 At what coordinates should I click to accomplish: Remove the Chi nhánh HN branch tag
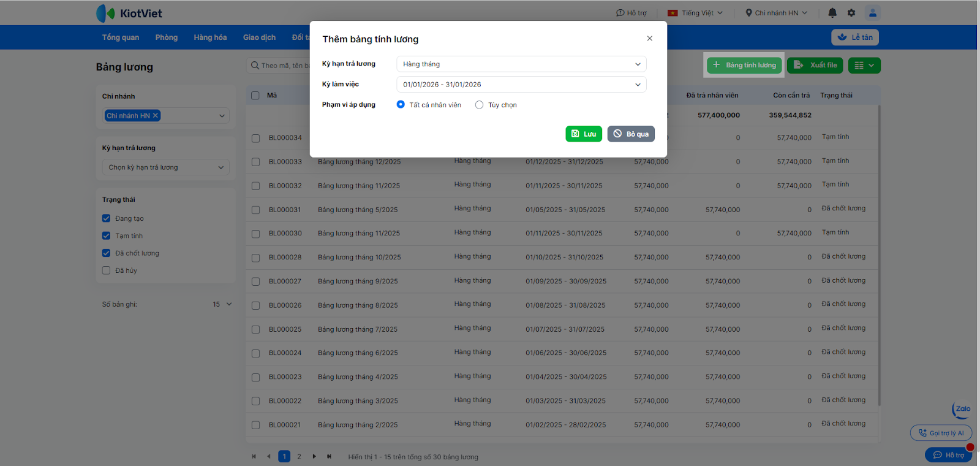click(x=156, y=115)
